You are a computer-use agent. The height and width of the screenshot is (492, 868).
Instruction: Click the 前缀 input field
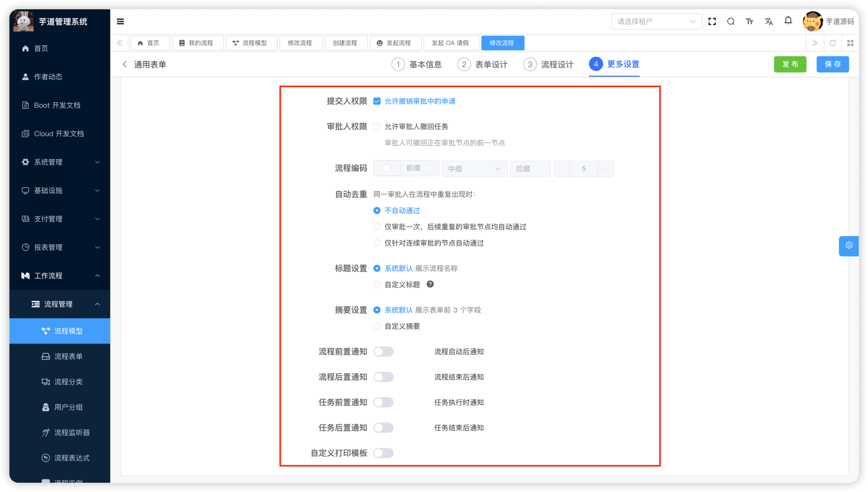pos(419,168)
